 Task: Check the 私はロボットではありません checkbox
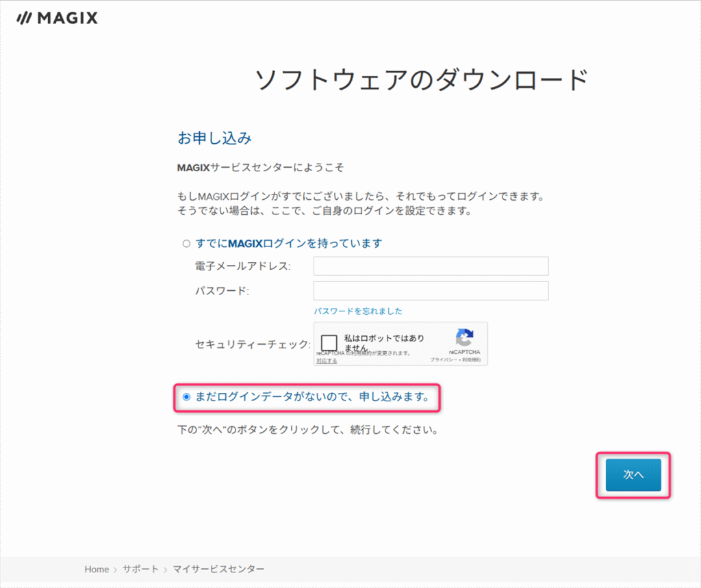(329, 343)
